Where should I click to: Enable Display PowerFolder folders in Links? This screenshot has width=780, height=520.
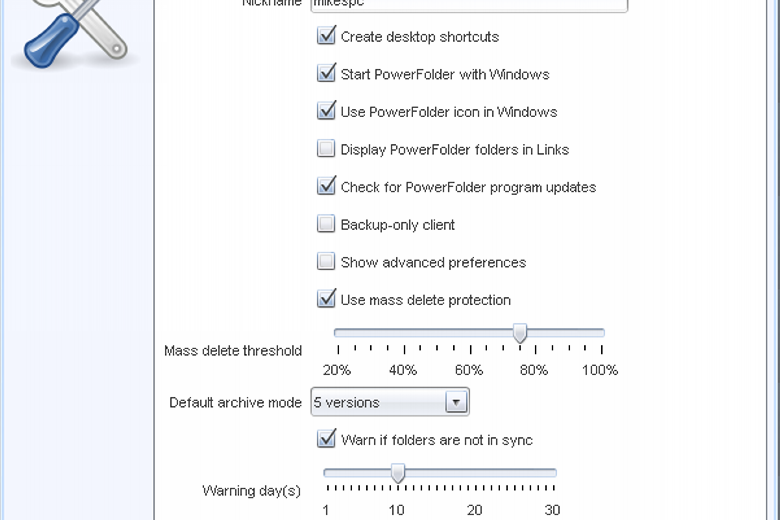pyautogui.click(x=326, y=149)
